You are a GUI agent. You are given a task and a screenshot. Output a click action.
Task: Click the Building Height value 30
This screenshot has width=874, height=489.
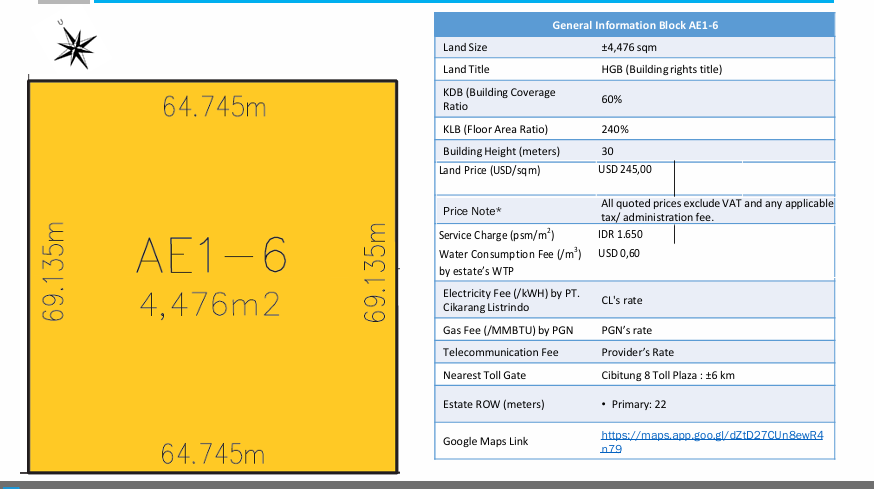pyautogui.click(x=607, y=151)
